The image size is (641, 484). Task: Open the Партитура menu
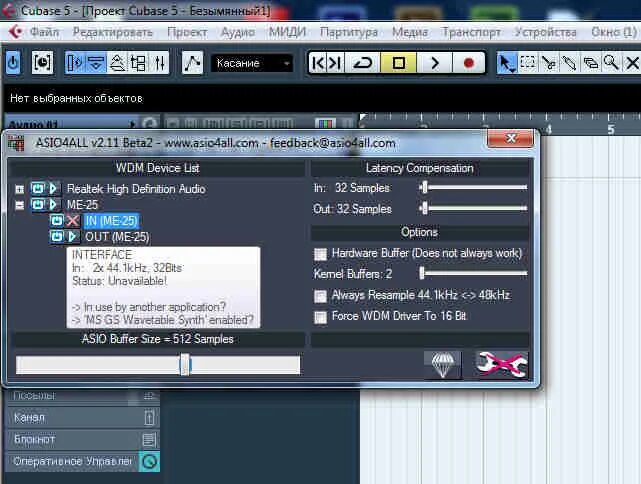click(349, 32)
